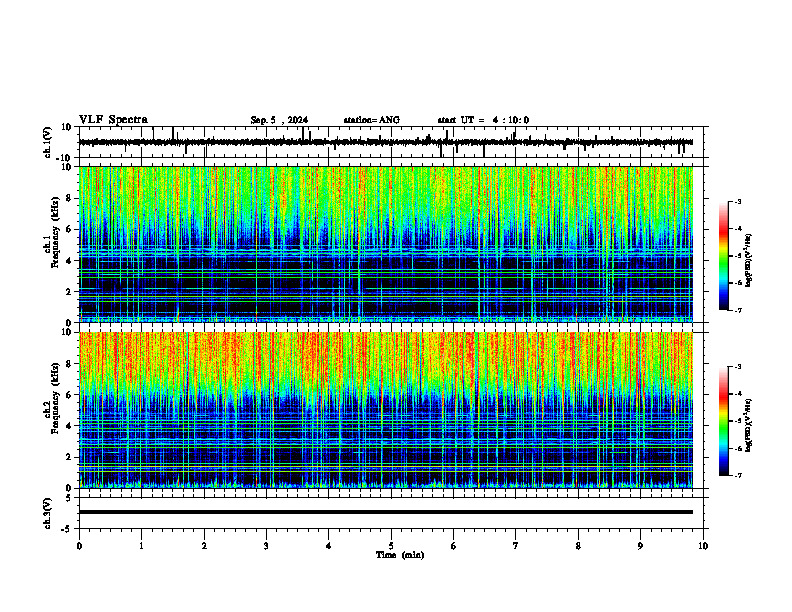Click the "ch.1(V)" axis label
This screenshot has height=612, width=792.
48,142
